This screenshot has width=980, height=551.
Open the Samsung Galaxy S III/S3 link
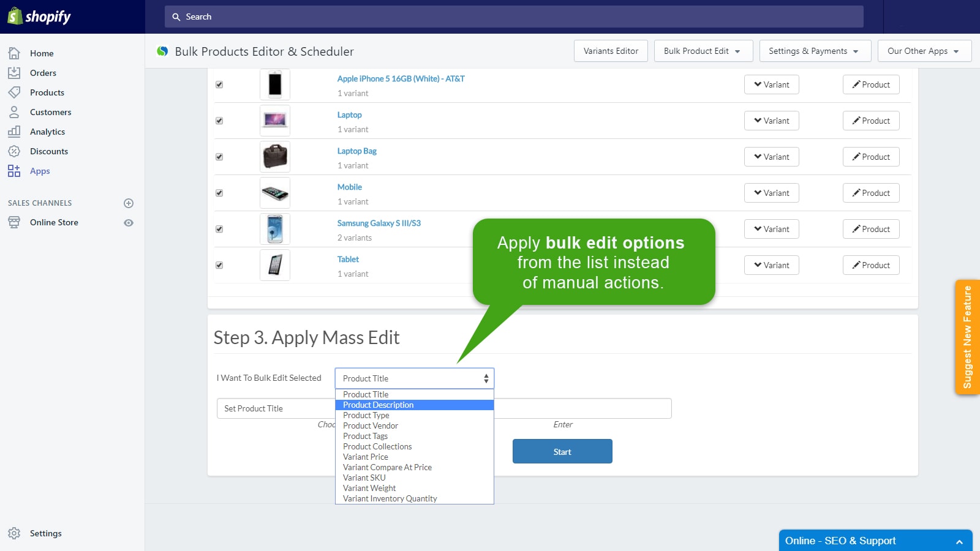pyautogui.click(x=379, y=223)
